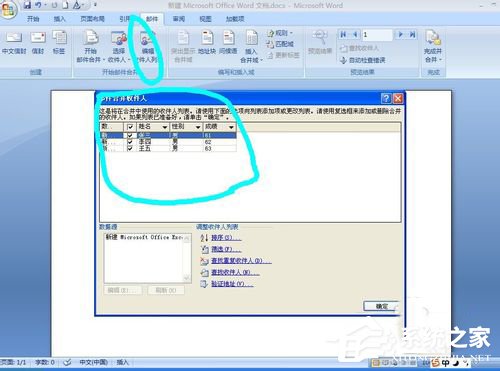Click the 更新标签 update labels icon
Screen dimensions: 500x371
pos(270,55)
